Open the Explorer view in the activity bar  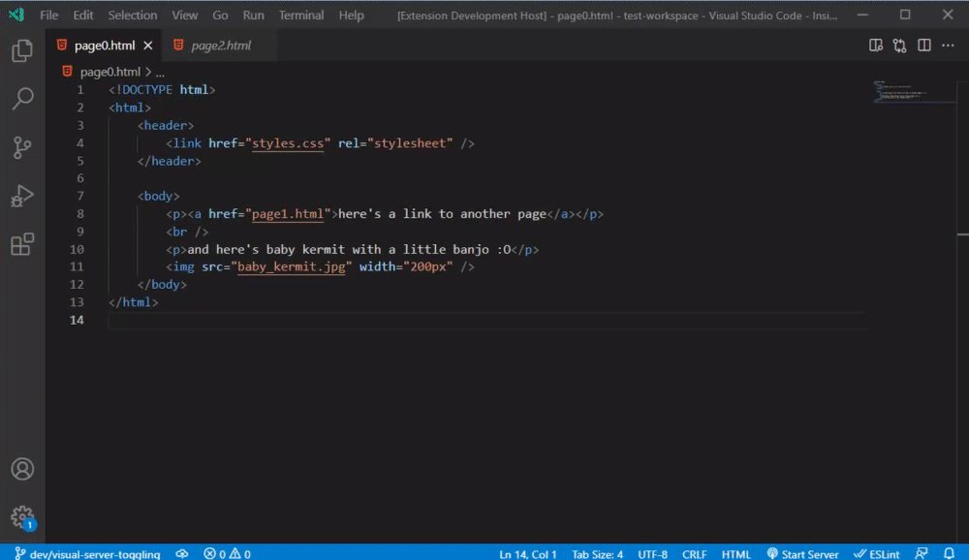click(23, 50)
